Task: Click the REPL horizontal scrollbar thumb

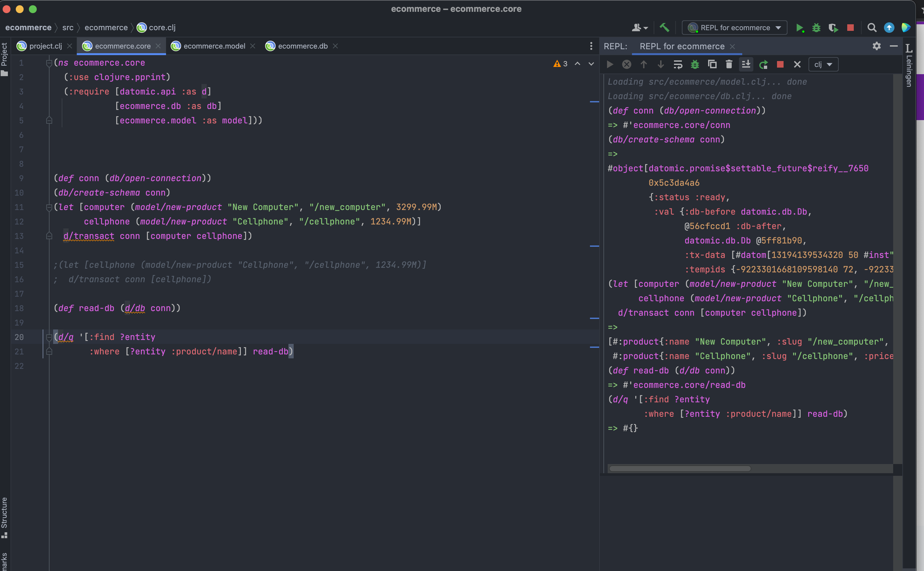Action: click(x=680, y=469)
